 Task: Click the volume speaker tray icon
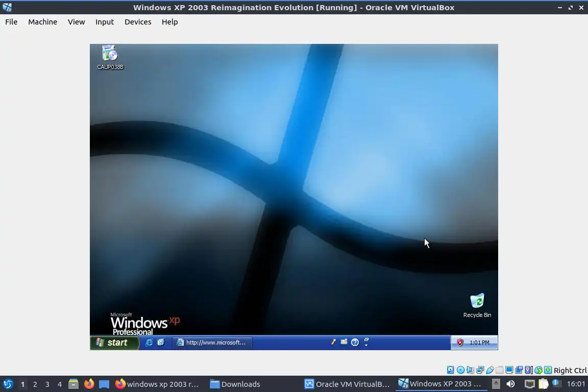pos(511,384)
